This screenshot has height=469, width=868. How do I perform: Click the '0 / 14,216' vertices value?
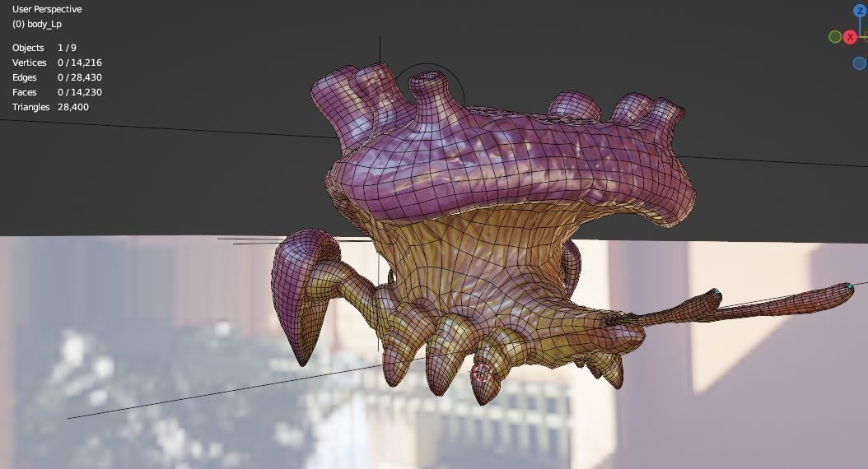[x=80, y=63]
